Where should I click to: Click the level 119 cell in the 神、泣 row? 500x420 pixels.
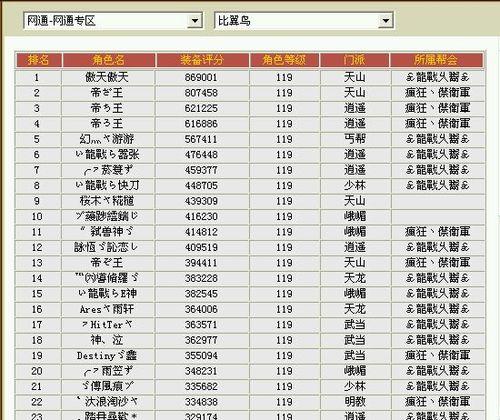284,340
